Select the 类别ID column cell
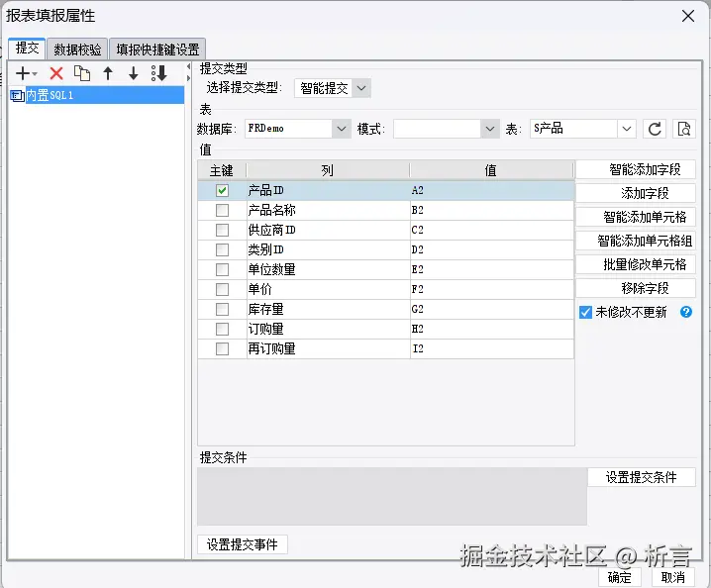This screenshot has height=588, width=711. tap(329, 249)
